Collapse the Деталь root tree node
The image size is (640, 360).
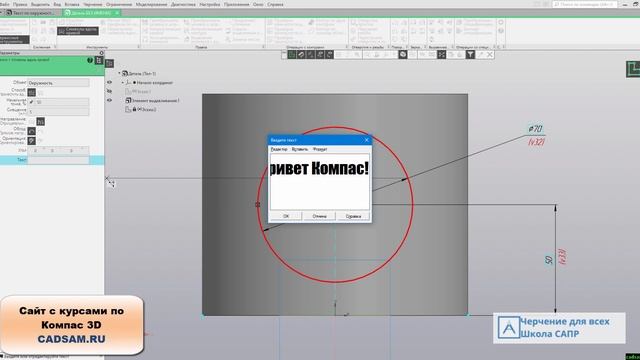120,73
